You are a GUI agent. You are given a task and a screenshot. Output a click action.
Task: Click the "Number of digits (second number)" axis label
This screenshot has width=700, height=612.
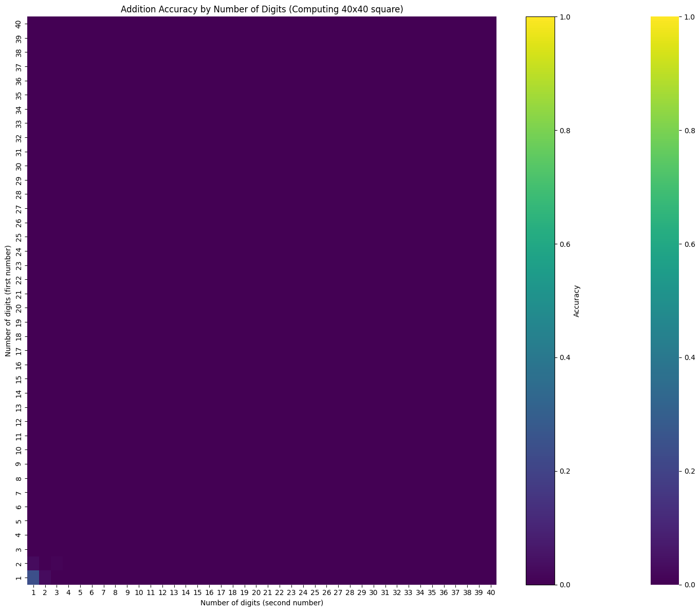point(262,603)
